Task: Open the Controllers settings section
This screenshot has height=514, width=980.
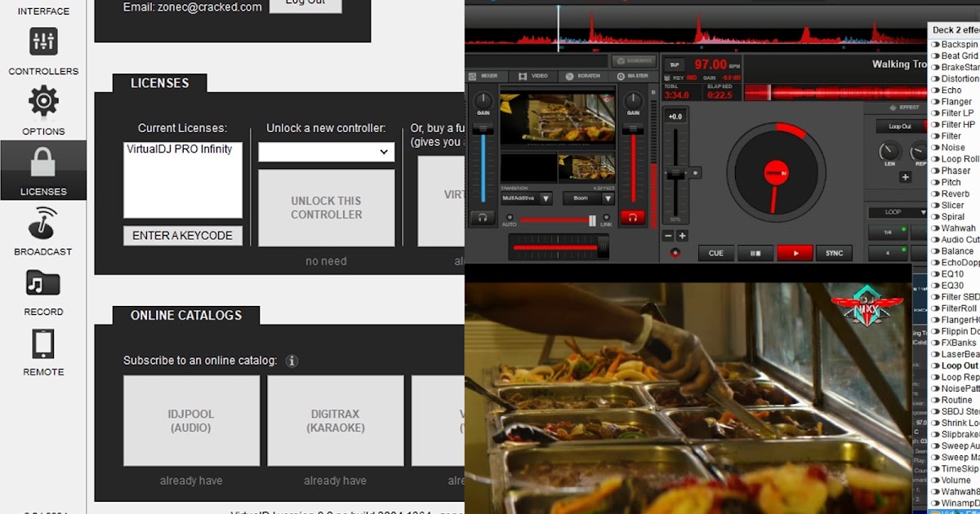Action: (43, 51)
